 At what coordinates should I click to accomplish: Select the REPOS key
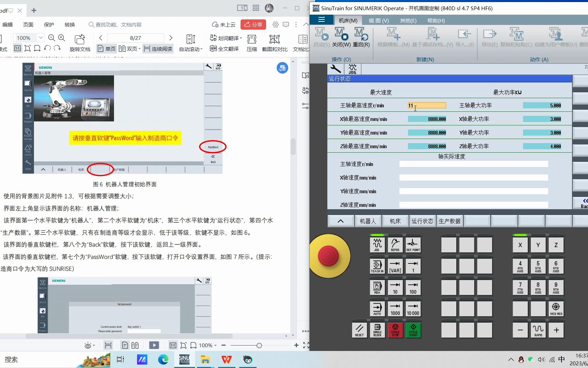click(x=395, y=245)
